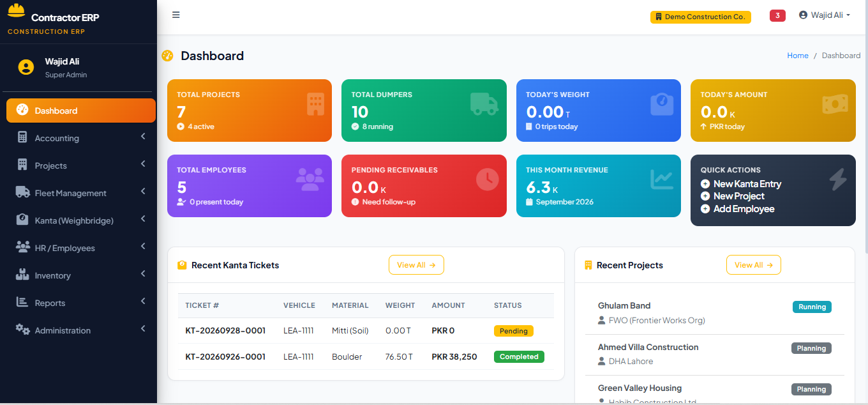Open the Ahmed Villa Construction project
This screenshot has height=405, width=868.
pyautogui.click(x=648, y=348)
